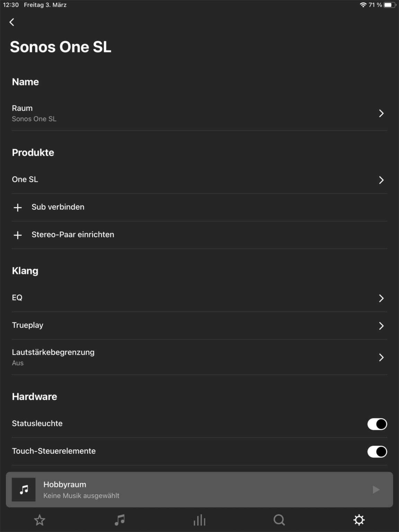Image resolution: width=399 pixels, height=532 pixels.
Task: Open the settings gear tab
Action: (359, 520)
